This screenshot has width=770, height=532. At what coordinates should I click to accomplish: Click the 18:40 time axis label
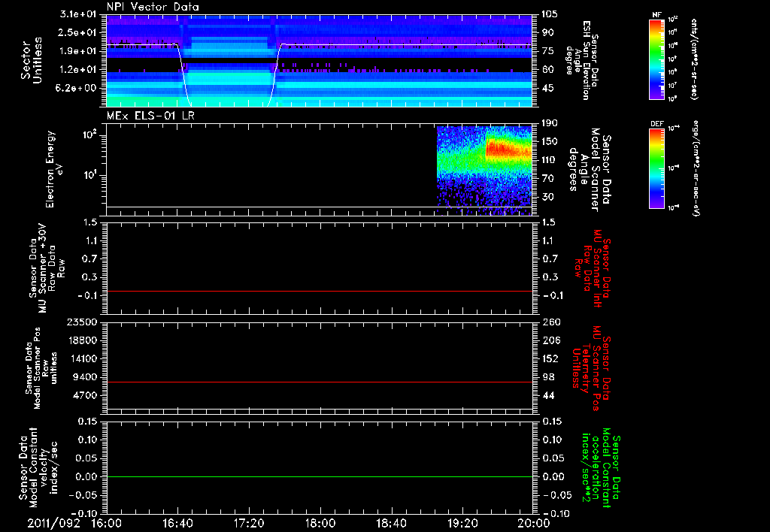[391, 523]
